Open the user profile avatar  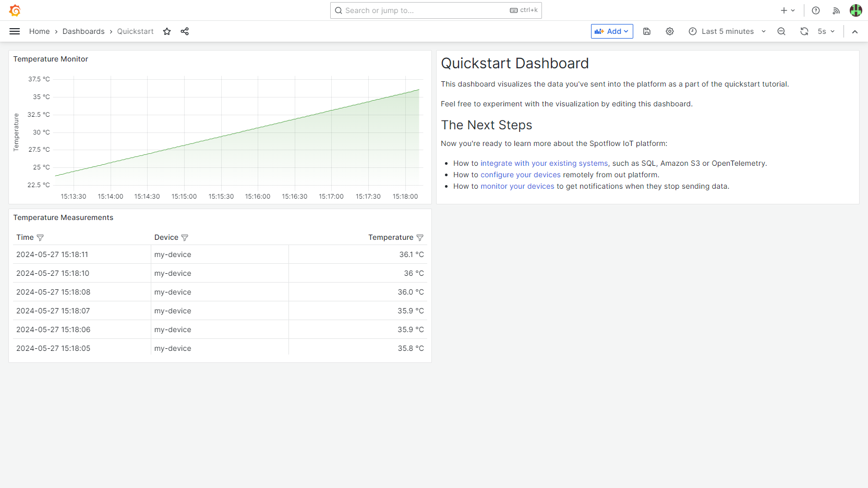(856, 10)
